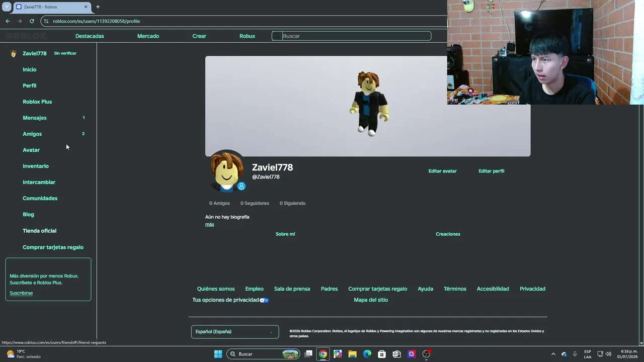Open Mercado in the top navigation

coord(148,36)
